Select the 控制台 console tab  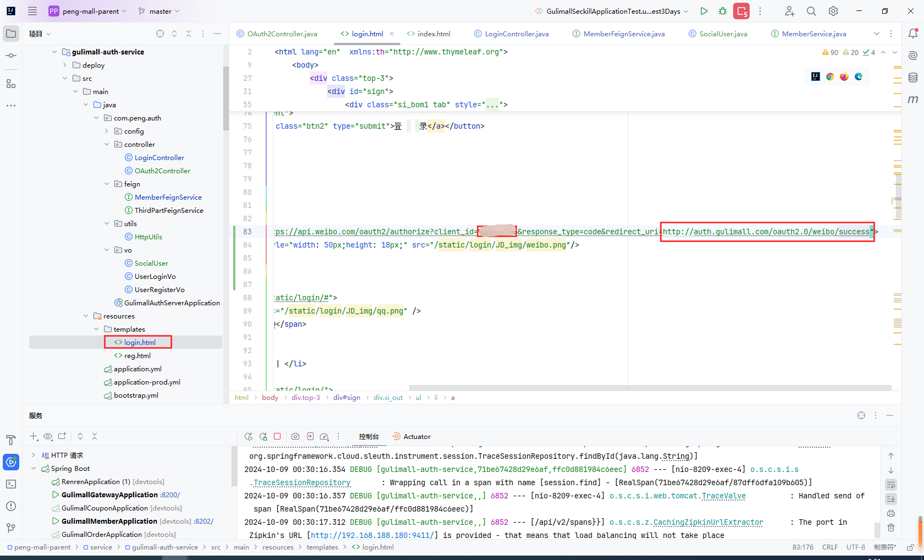click(369, 436)
